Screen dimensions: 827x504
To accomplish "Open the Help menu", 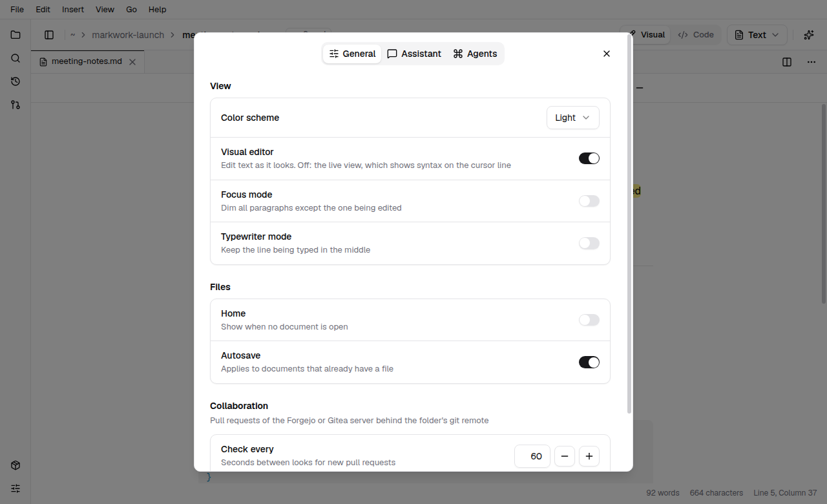I will [157, 10].
